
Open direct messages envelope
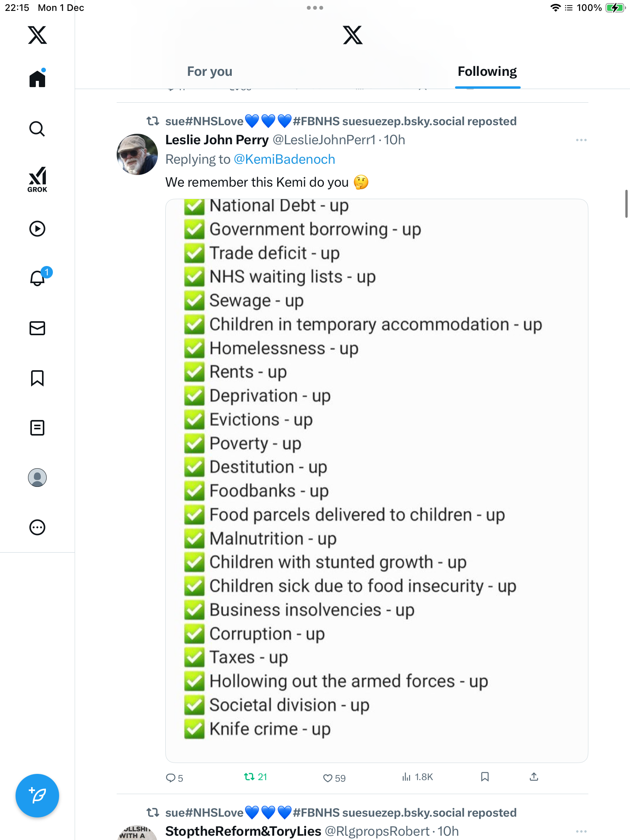pos(37,328)
